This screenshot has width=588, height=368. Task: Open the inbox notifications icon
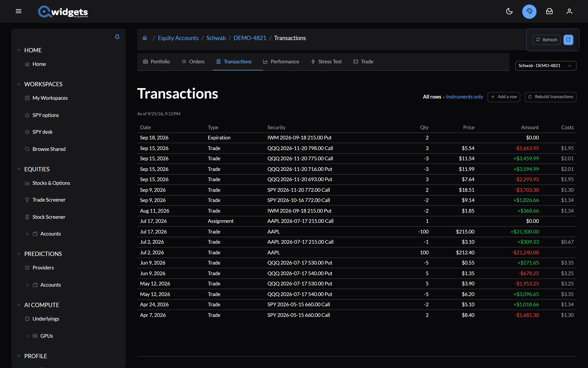click(x=549, y=11)
